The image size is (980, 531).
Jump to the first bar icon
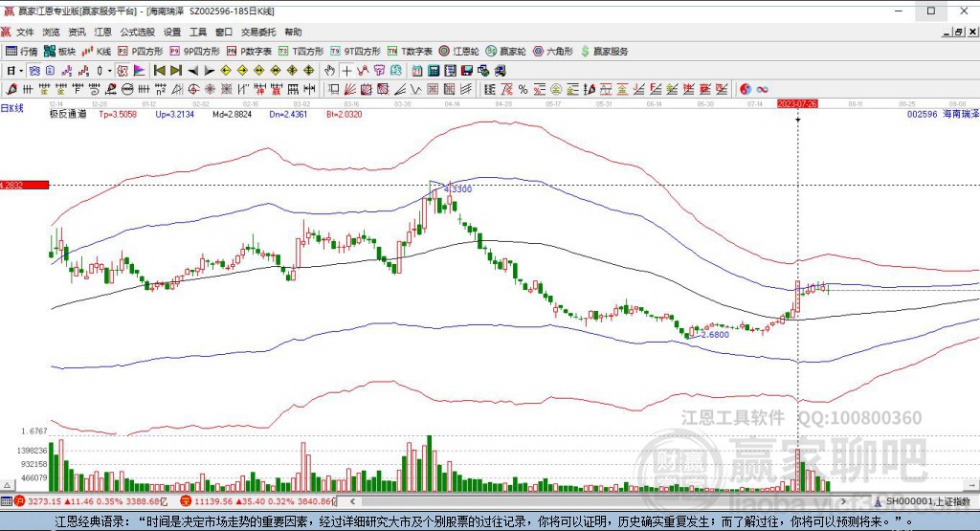pyautogui.click(x=160, y=71)
